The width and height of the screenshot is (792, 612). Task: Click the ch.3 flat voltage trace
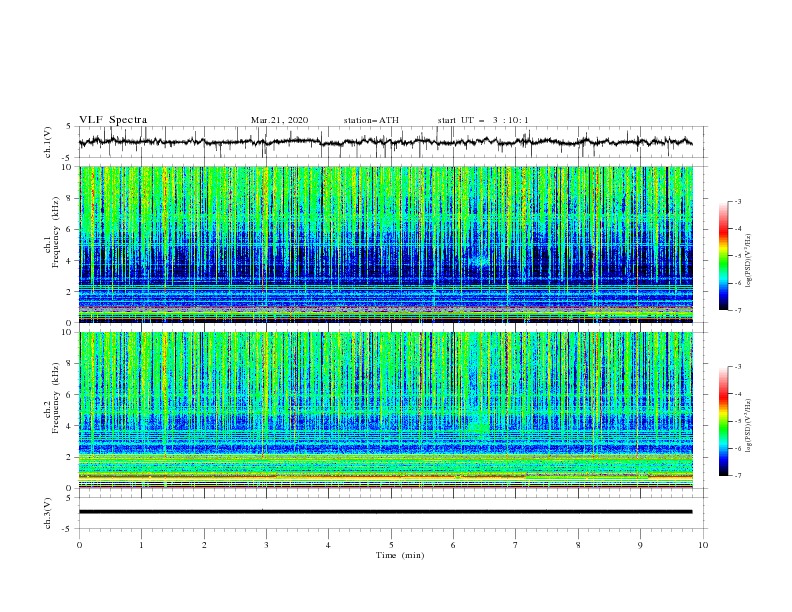tap(386, 512)
